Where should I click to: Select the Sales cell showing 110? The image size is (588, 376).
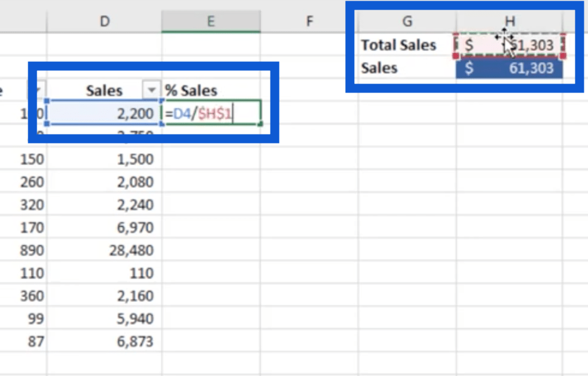click(x=105, y=273)
